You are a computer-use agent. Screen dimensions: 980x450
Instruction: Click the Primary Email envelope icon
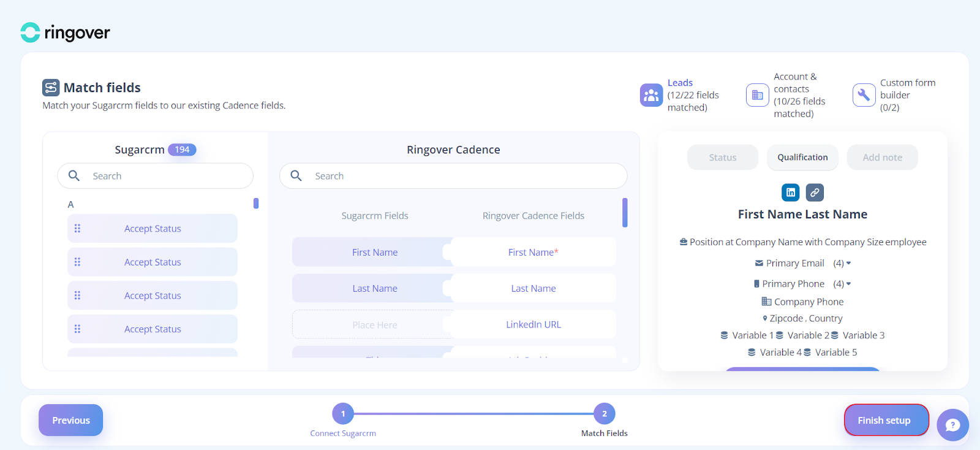[x=759, y=263]
